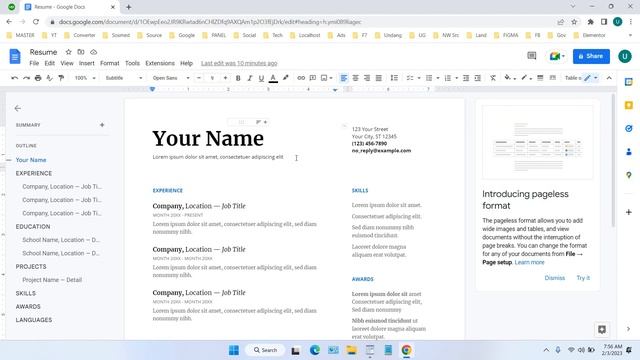
Task: Set center text alignment
Action: tap(356, 78)
